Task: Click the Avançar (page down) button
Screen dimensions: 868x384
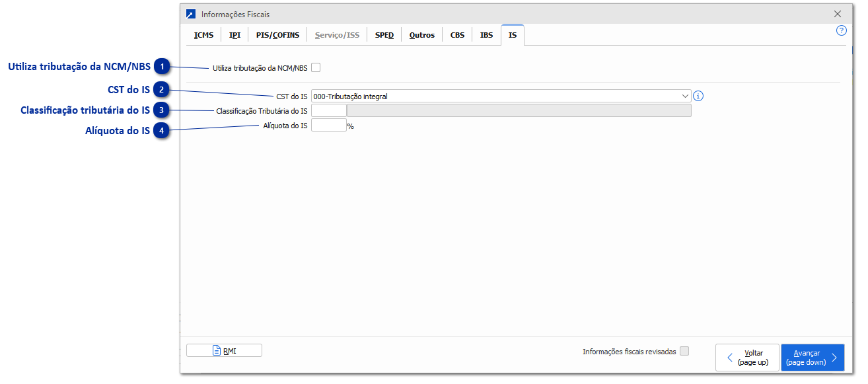Action: coord(813,358)
